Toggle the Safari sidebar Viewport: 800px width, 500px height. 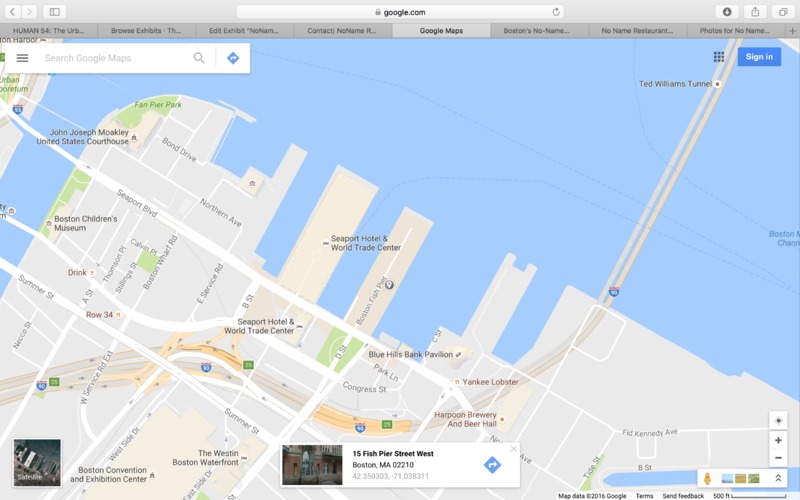(x=55, y=12)
